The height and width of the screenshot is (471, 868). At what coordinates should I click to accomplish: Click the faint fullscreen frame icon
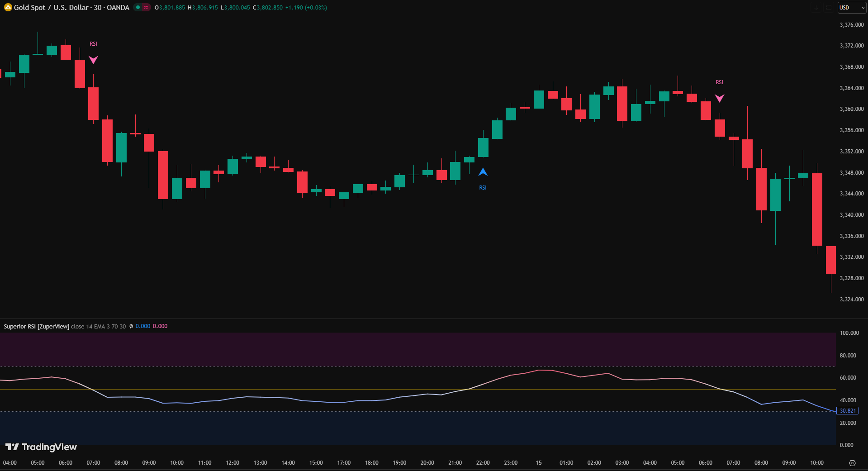point(829,8)
